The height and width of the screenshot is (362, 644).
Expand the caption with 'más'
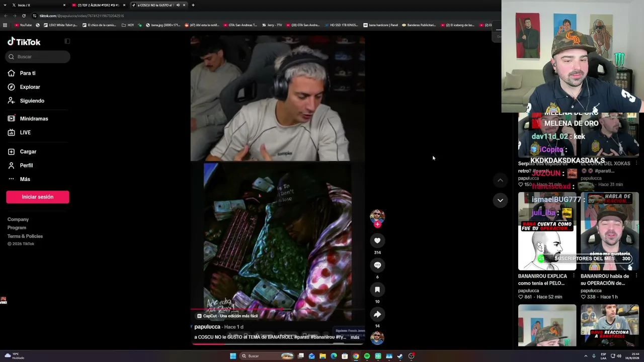click(355, 337)
